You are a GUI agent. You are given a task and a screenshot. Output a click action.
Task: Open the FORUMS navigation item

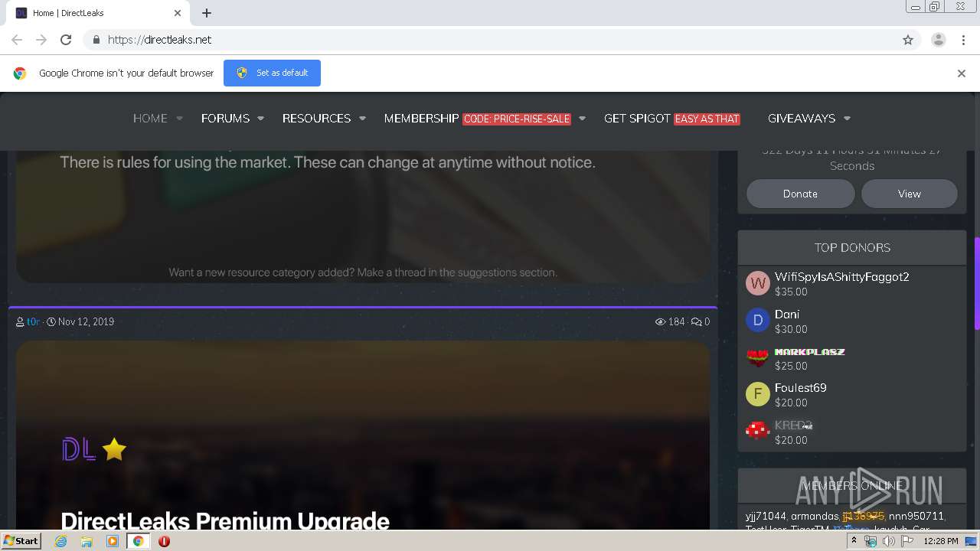click(225, 118)
